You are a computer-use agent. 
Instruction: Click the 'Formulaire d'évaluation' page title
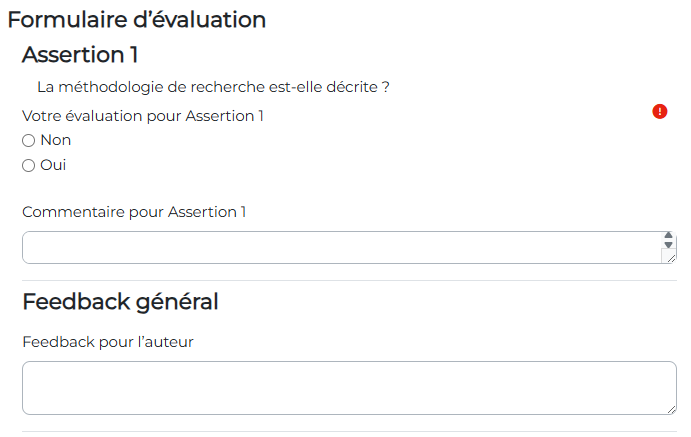[137, 19]
